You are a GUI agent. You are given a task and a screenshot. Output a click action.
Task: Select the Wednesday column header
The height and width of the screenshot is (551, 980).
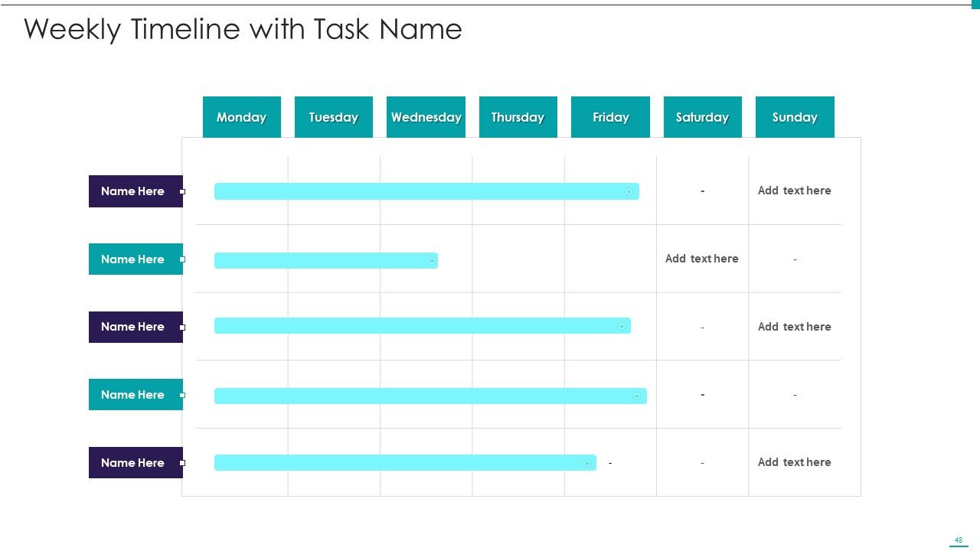pyautogui.click(x=426, y=117)
